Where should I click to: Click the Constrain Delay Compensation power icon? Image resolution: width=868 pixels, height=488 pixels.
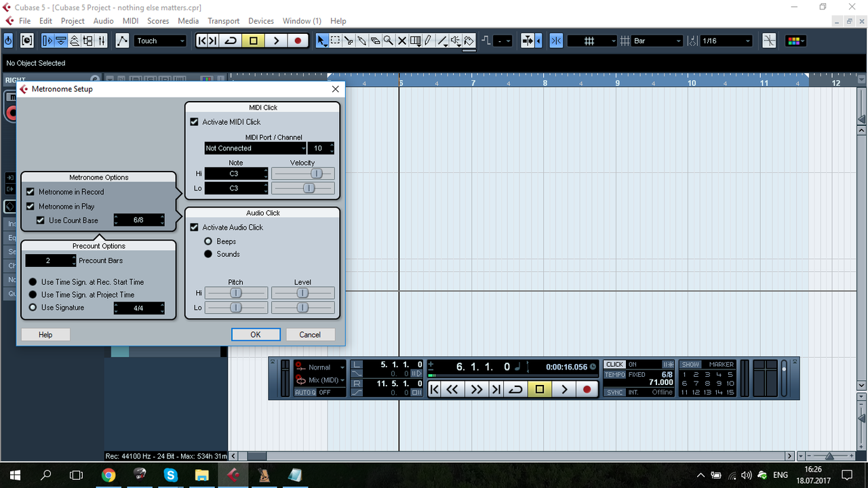coord(8,41)
